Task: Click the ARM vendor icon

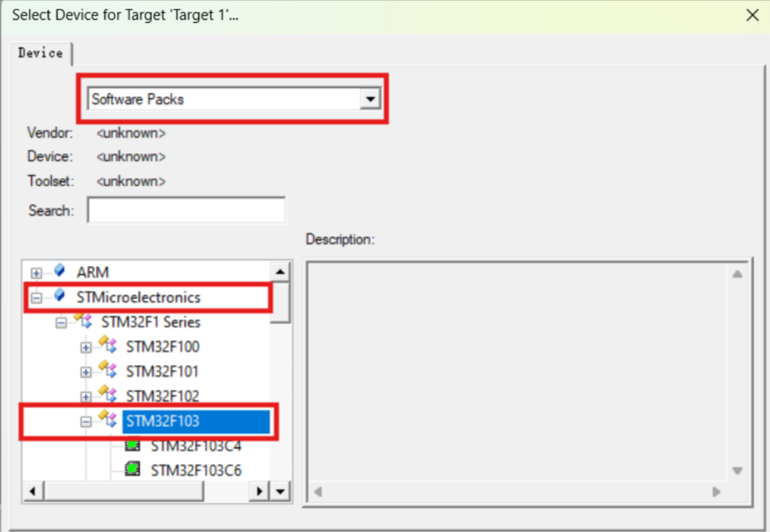Action: click(x=59, y=270)
